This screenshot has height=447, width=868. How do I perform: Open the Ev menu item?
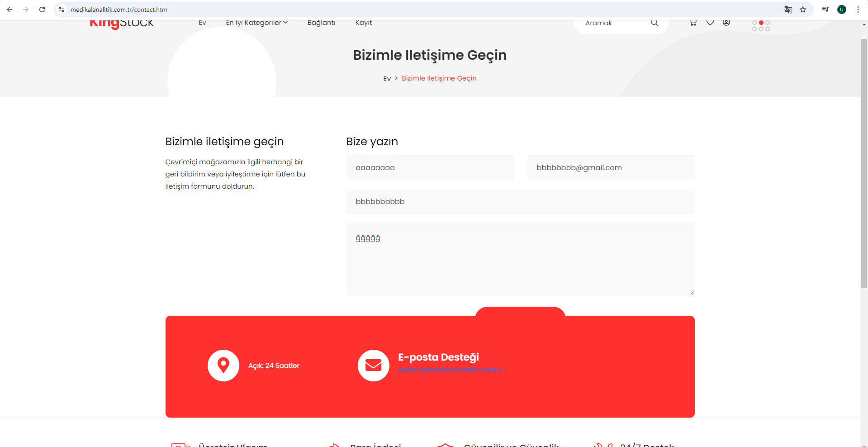tap(202, 23)
